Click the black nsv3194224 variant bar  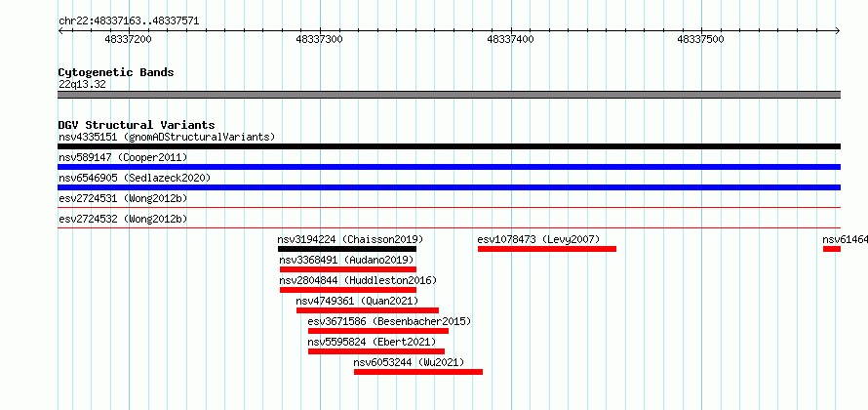(x=347, y=249)
